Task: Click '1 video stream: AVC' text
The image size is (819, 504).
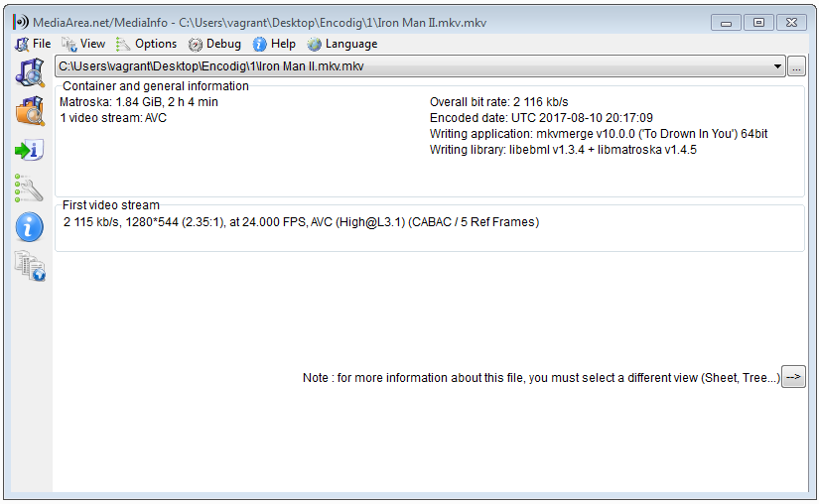Action: pos(113,118)
